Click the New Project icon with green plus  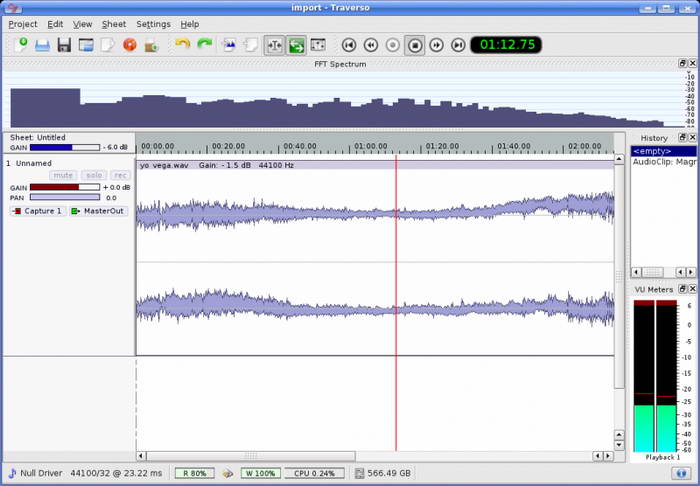21,45
